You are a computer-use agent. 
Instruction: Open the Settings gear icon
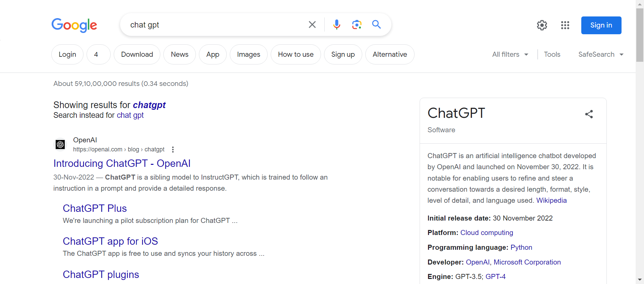click(542, 25)
